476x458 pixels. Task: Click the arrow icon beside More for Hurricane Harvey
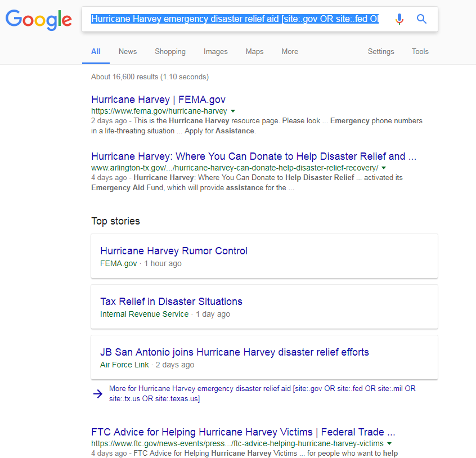pos(98,394)
